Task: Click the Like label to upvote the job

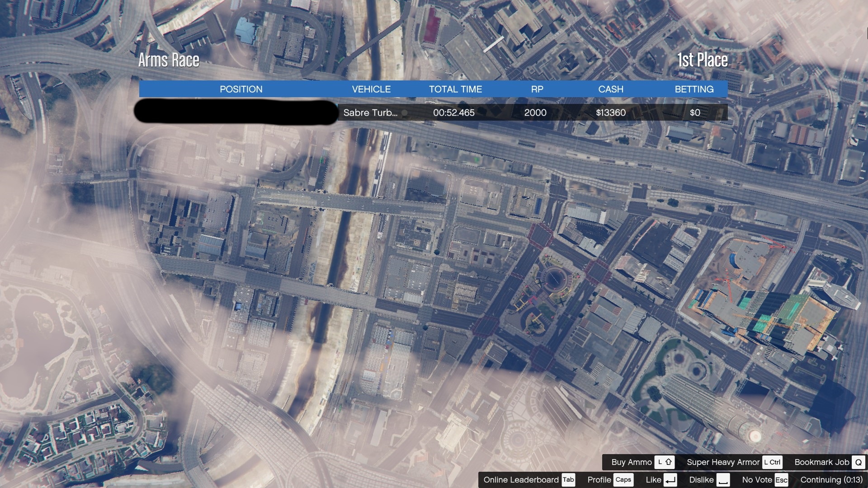Action: pos(653,480)
